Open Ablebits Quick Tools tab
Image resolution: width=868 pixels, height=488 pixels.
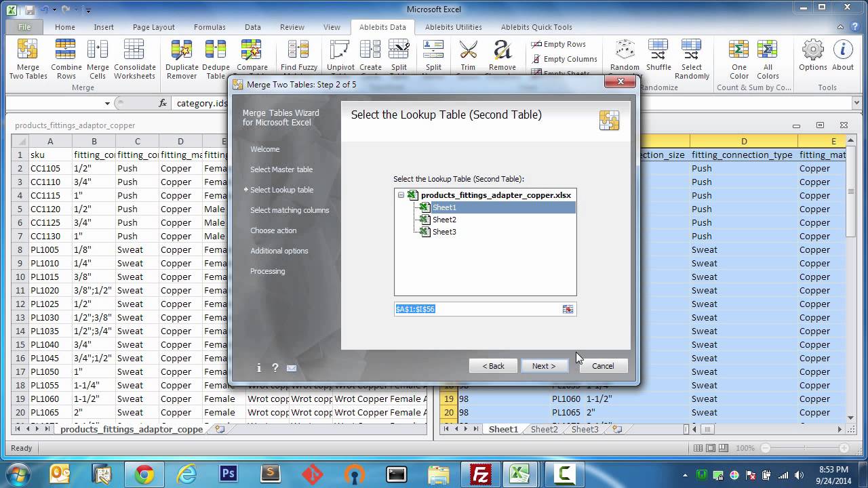click(536, 27)
